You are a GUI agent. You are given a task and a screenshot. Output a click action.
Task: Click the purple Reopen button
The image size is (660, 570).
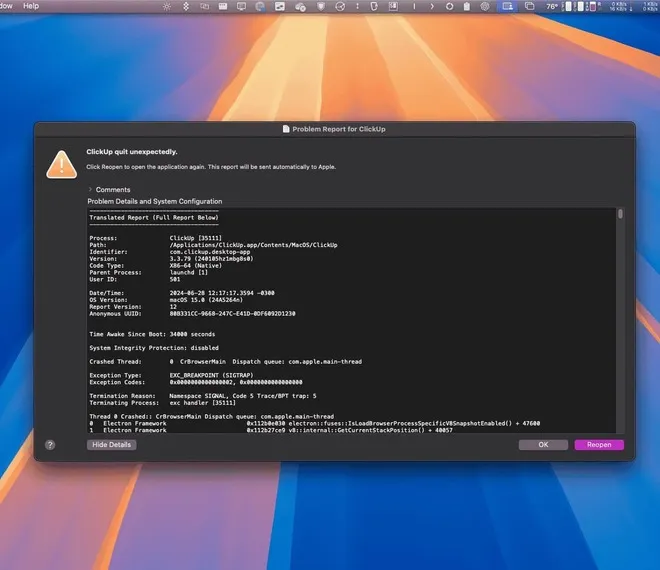click(599, 445)
